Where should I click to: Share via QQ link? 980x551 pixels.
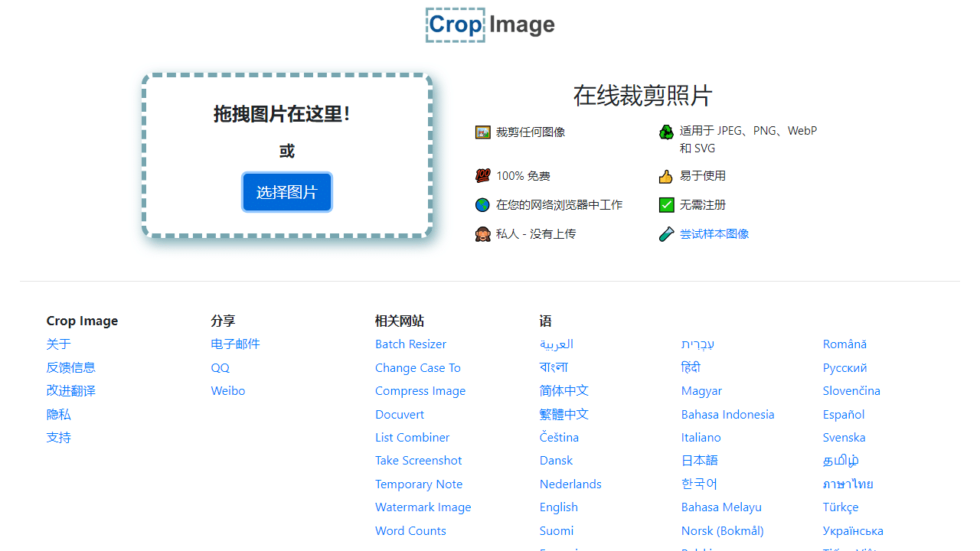220,367
